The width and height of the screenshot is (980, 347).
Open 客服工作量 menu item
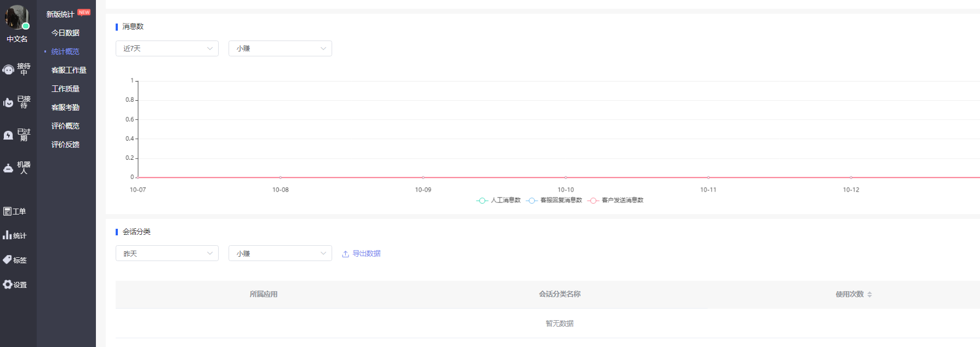pos(69,70)
